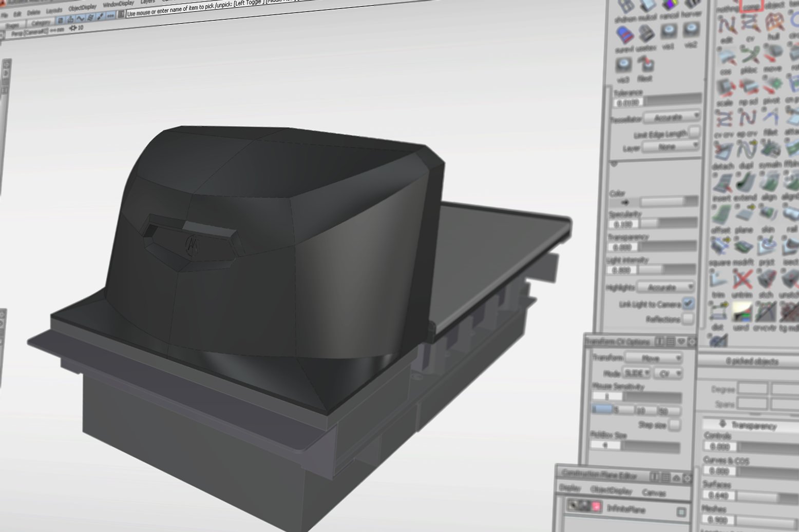Image resolution: width=799 pixels, height=532 pixels.
Task: Open the Highlights Accurate dropdown
Action: coord(665,287)
